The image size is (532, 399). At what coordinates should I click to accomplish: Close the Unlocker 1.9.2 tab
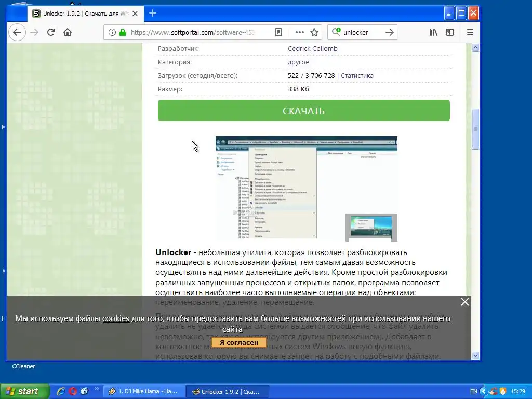pos(135,14)
